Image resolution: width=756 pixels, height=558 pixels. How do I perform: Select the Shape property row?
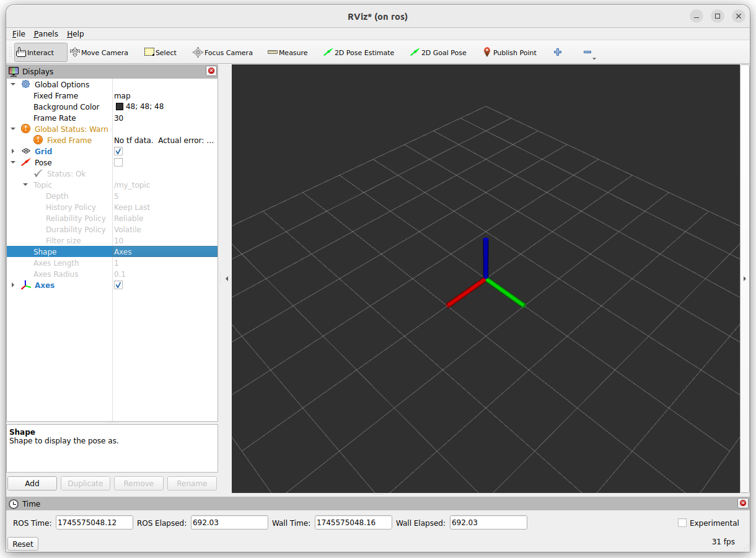pyautogui.click(x=112, y=251)
